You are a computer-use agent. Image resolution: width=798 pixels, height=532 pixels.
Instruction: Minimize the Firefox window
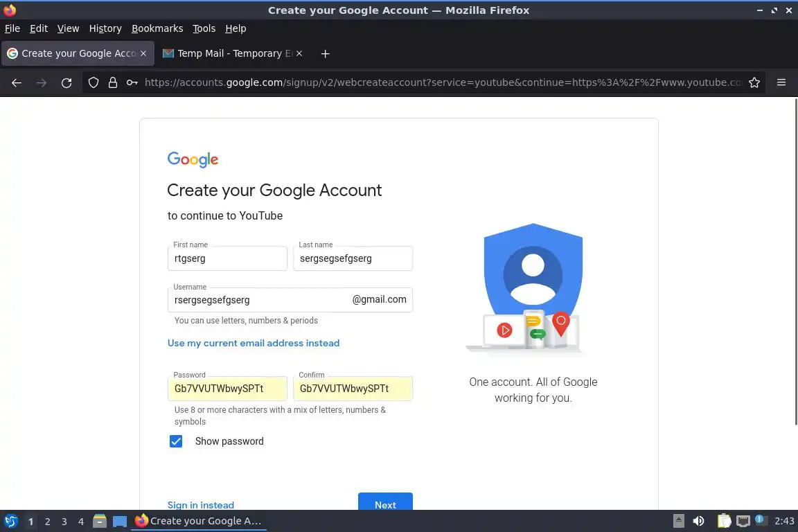pyautogui.click(x=759, y=10)
